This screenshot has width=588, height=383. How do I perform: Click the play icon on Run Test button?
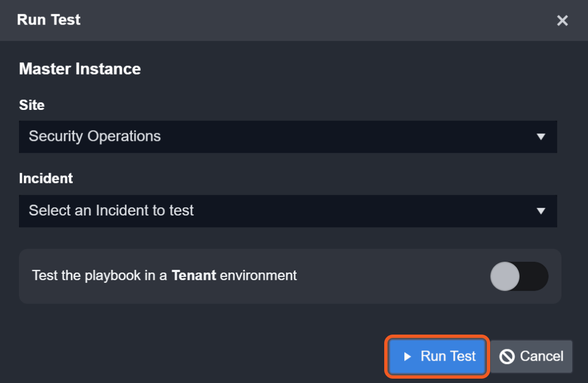click(x=408, y=357)
